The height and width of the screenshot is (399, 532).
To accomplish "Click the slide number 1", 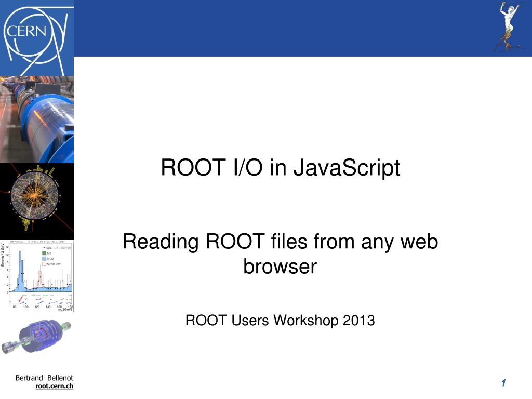I will tap(503, 383).
